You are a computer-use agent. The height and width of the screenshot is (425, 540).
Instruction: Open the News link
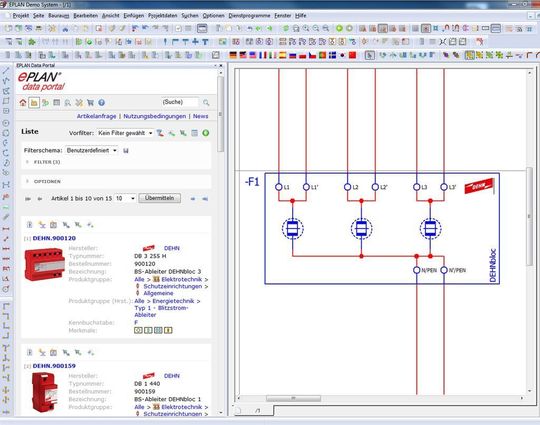tap(200, 116)
